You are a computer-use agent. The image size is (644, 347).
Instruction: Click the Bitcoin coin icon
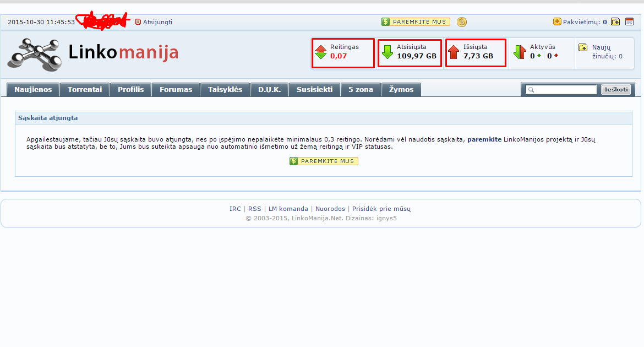point(462,22)
